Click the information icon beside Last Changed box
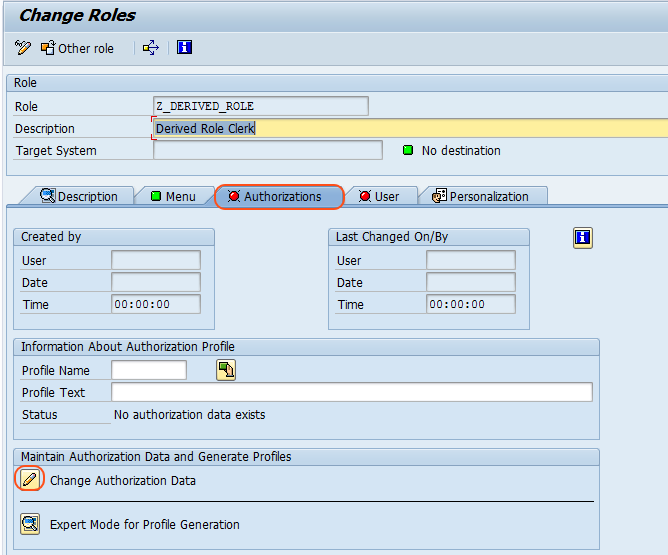 [x=582, y=238]
